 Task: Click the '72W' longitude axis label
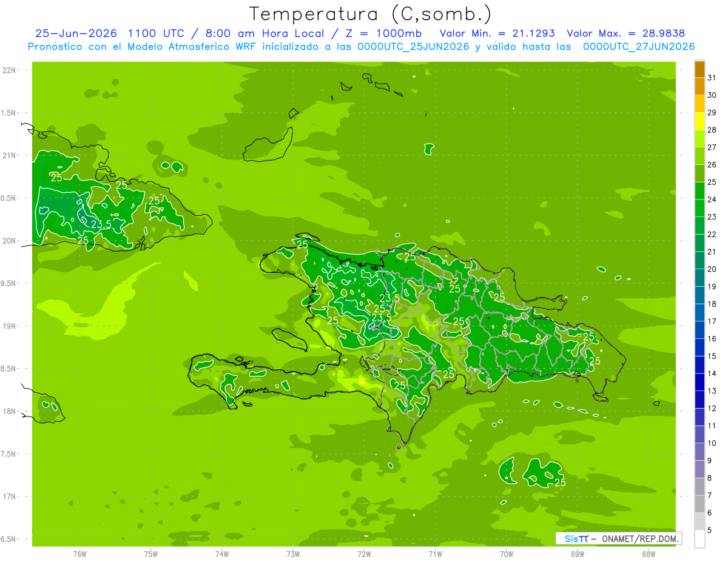(364, 554)
